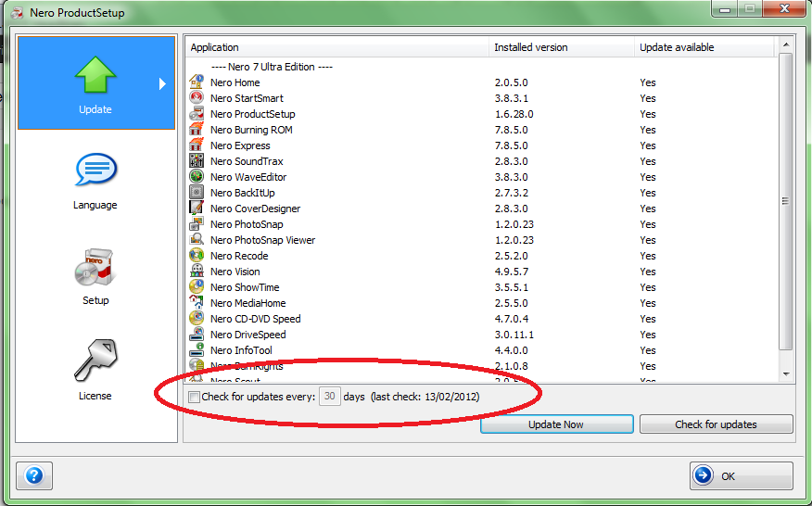Image resolution: width=812 pixels, height=506 pixels.
Task: Click the Check for updates button
Action: click(717, 424)
